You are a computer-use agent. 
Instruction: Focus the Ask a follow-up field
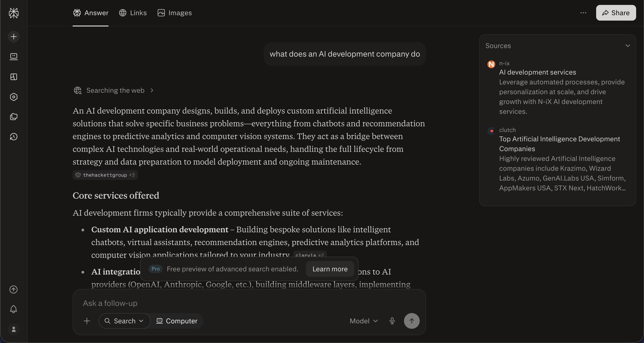tap(249, 303)
